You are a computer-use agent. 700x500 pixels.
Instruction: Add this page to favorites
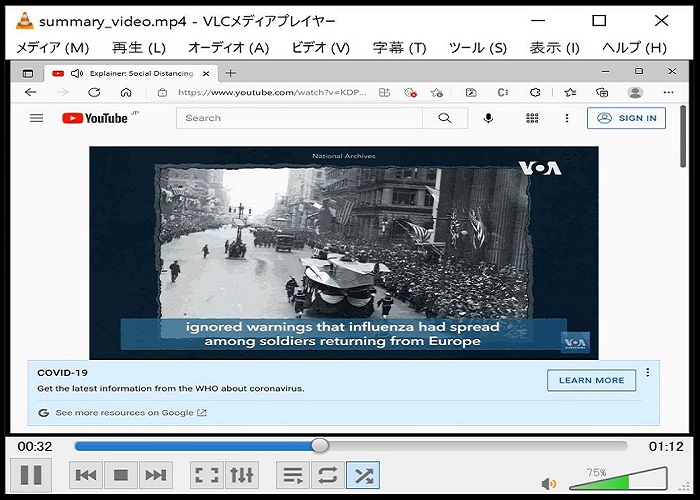437,92
